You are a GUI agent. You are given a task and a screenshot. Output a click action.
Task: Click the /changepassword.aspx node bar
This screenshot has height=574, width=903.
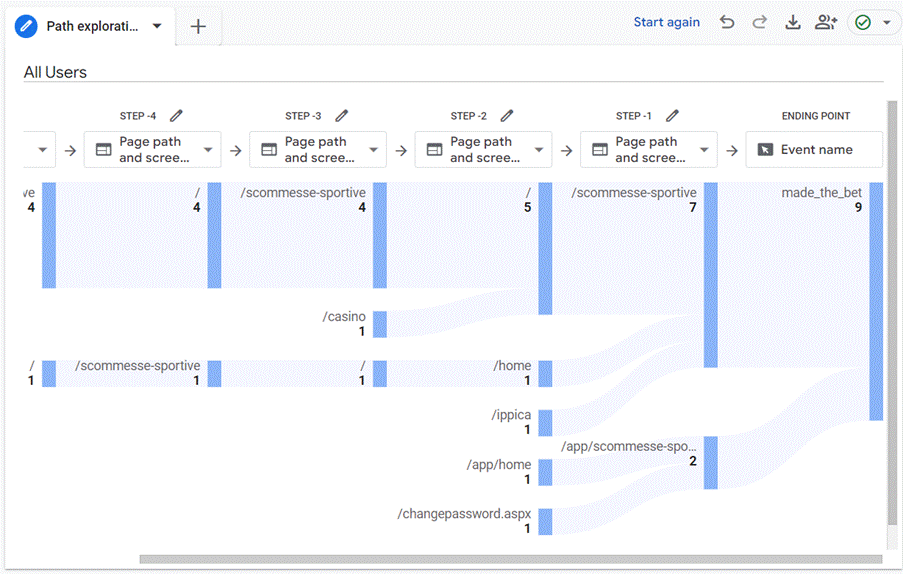click(545, 521)
